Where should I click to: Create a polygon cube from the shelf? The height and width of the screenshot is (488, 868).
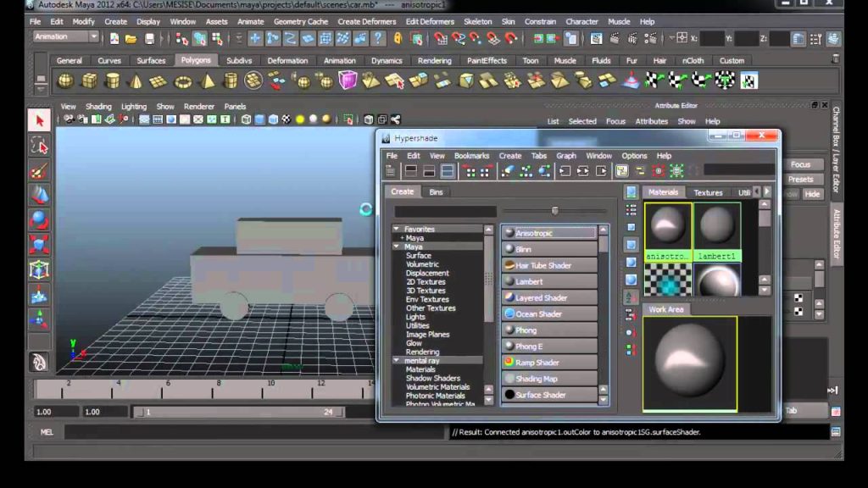(88, 81)
